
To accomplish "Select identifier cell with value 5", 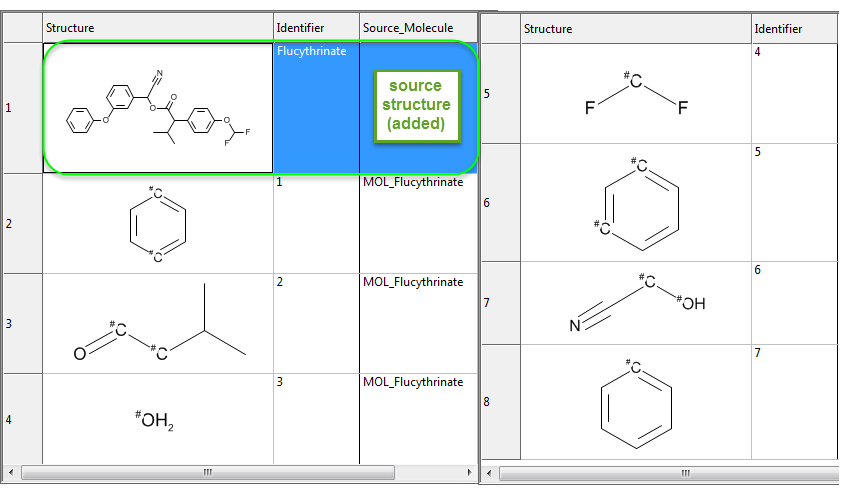I will 795,202.
